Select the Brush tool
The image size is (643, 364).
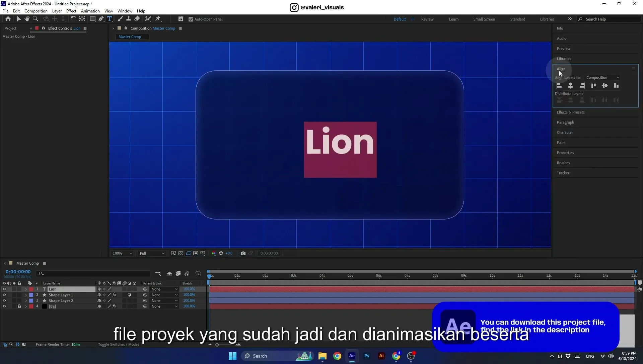coord(120,19)
